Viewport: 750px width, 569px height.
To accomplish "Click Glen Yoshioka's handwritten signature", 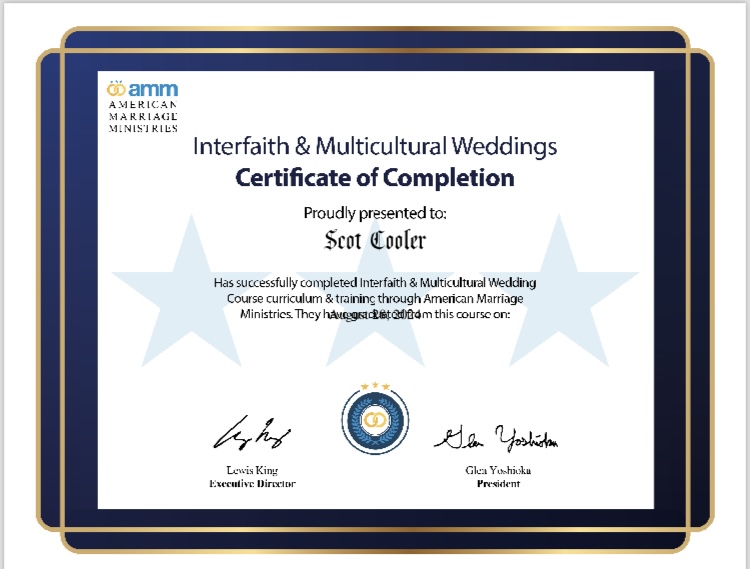I will (496, 438).
